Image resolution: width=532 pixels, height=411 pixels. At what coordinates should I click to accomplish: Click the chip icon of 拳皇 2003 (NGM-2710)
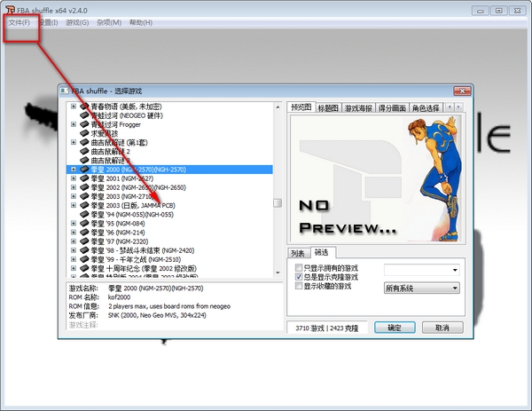coord(84,196)
